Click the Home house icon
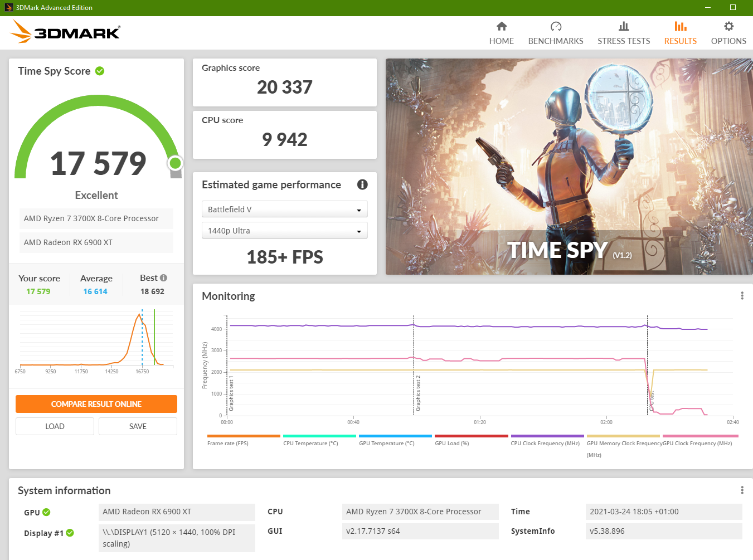 click(x=502, y=26)
